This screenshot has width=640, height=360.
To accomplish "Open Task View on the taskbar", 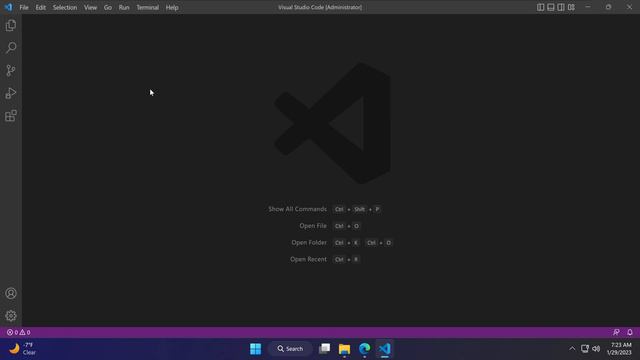I will coord(324,349).
